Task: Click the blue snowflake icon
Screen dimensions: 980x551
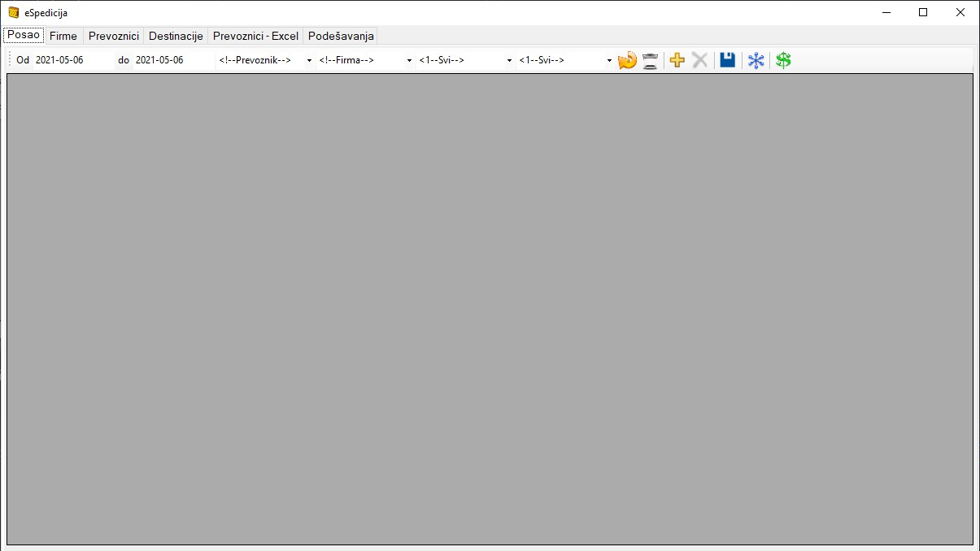Action: [756, 60]
